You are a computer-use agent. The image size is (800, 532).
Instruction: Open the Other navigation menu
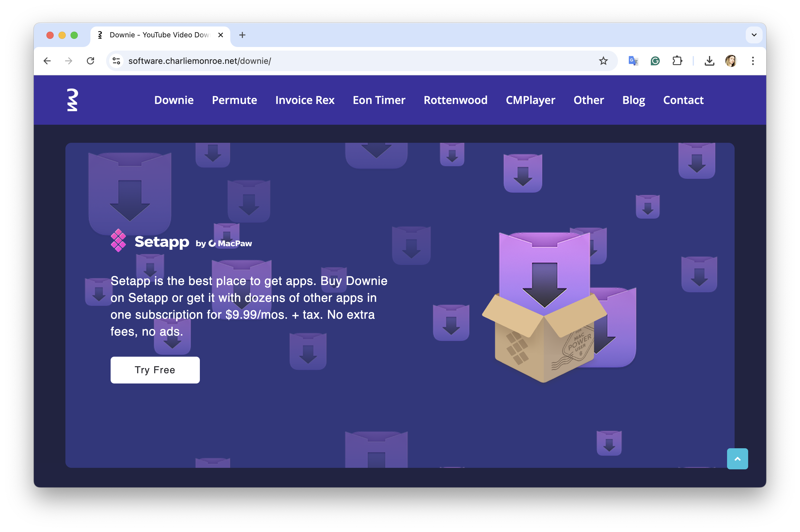pyautogui.click(x=588, y=100)
